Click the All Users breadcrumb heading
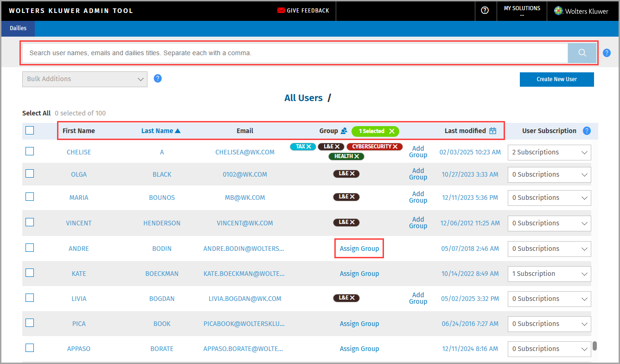The height and width of the screenshot is (364, 620). pyautogui.click(x=303, y=98)
